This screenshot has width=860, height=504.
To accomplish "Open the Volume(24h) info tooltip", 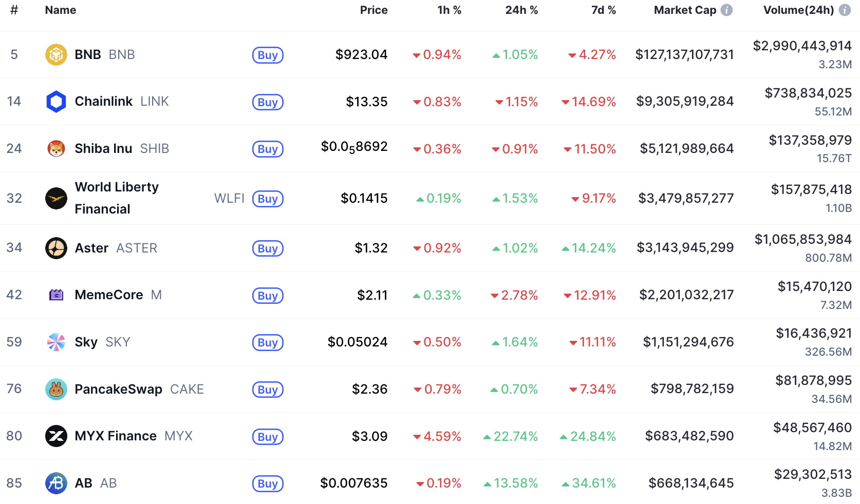I will click(x=846, y=9).
